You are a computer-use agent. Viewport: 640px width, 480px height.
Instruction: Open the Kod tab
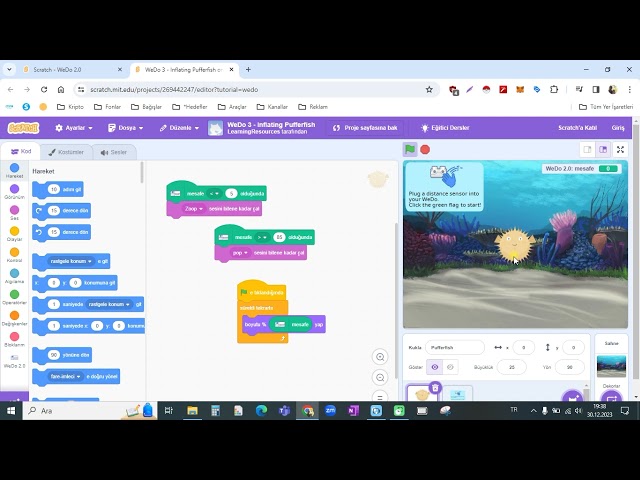click(21, 151)
